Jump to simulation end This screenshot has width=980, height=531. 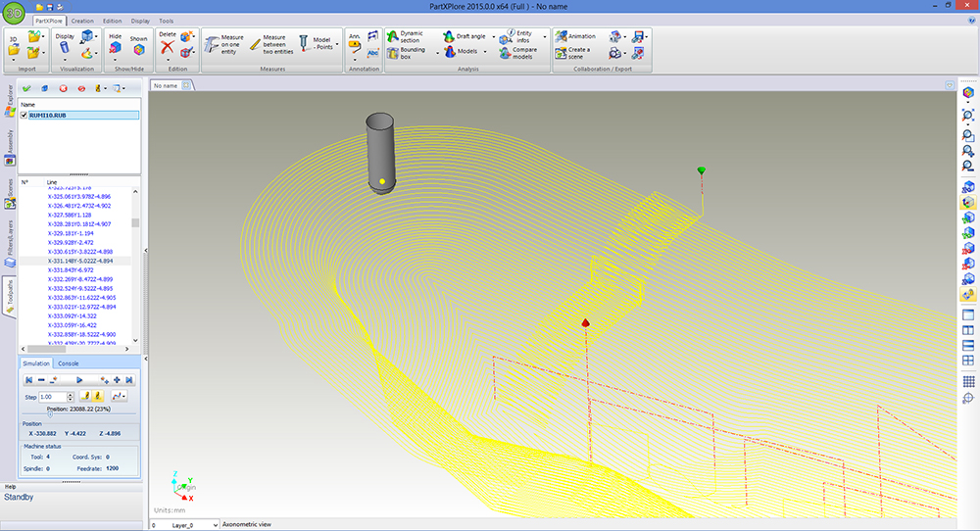[x=129, y=380]
